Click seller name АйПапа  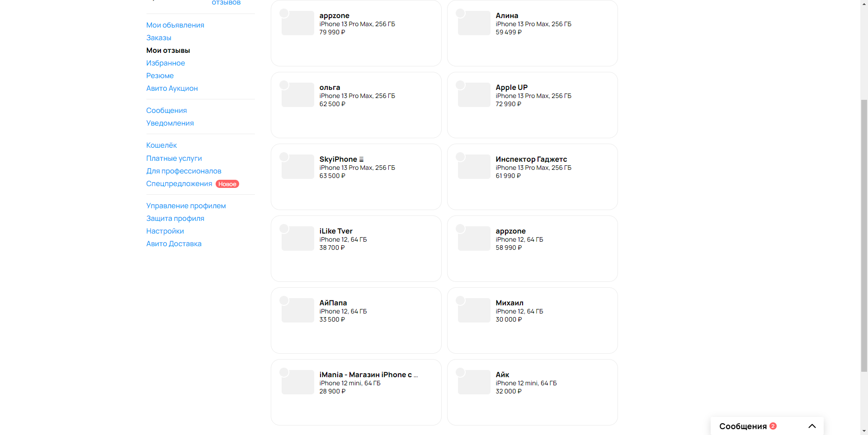[x=333, y=303]
